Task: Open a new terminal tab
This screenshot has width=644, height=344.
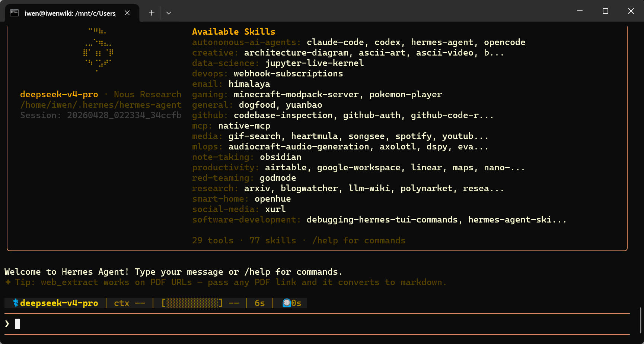Action: (152, 13)
